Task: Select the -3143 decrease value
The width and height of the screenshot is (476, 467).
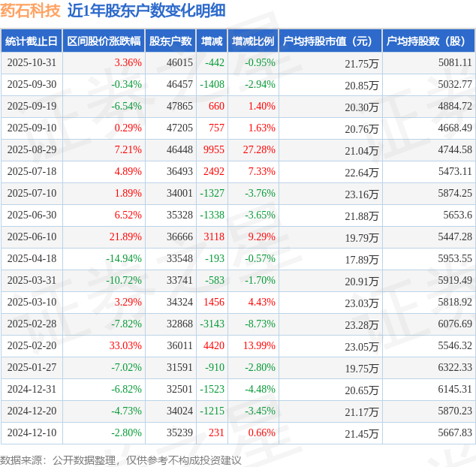Action: point(212,324)
